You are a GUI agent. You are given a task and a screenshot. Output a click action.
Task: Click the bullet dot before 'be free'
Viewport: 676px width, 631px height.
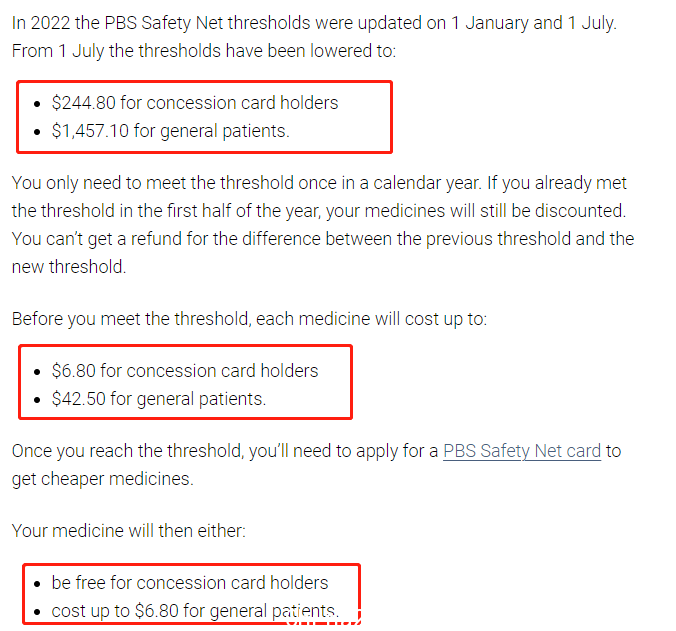coord(37,584)
